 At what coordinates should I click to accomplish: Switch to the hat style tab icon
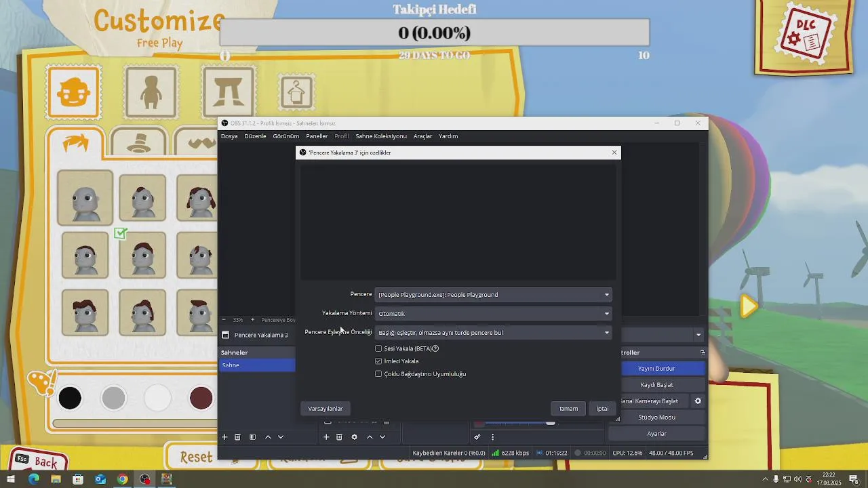click(x=139, y=143)
